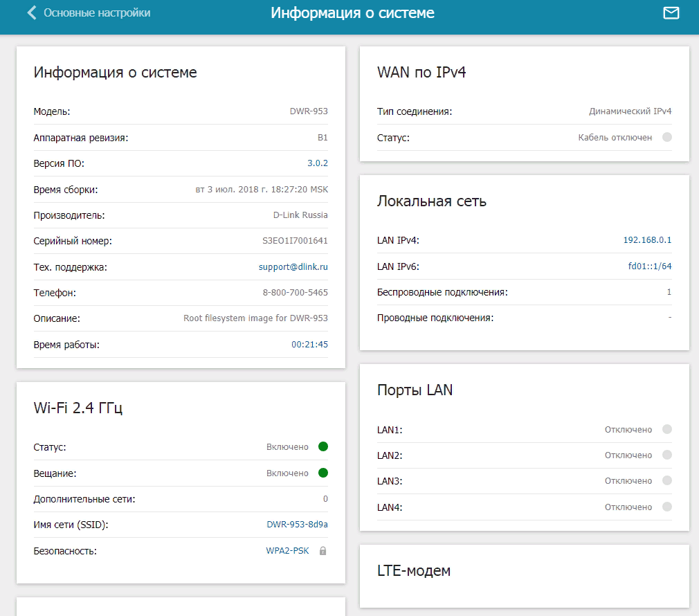Image resolution: width=699 pixels, height=616 pixels.
Task: Click the WPA2-PSK security link
Action: point(288,551)
